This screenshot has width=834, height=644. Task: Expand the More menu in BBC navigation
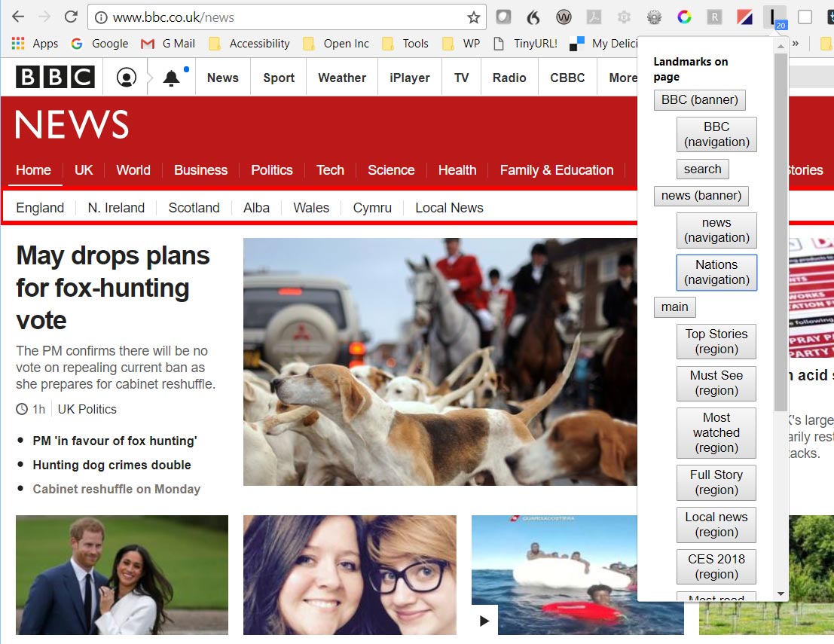pos(622,78)
